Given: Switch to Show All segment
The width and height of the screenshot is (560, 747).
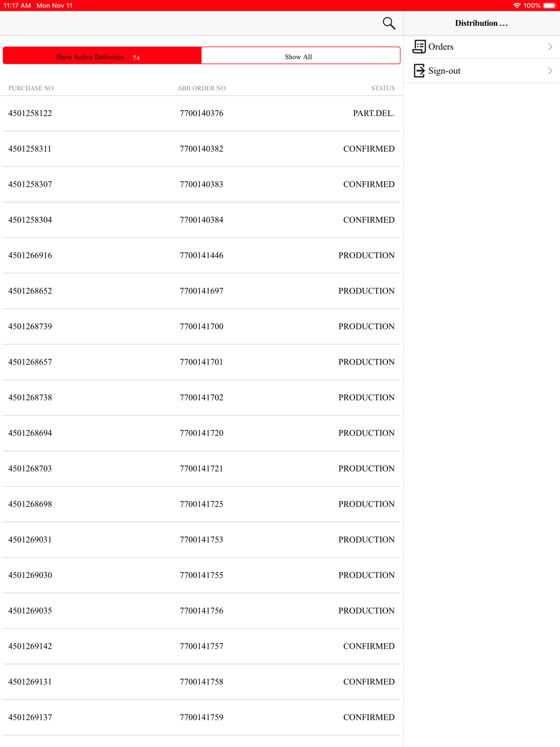Looking at the screenshot, I should [x=301, y=55].
